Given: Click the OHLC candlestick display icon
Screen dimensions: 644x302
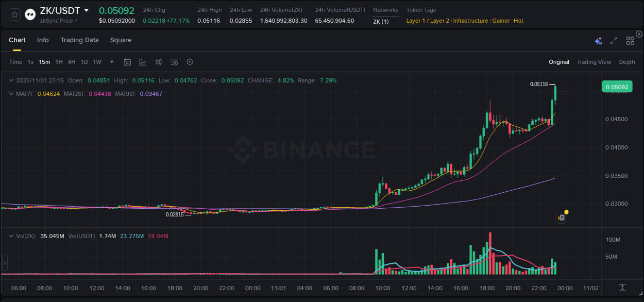Looking at the screenshot, I should point(158,62).
